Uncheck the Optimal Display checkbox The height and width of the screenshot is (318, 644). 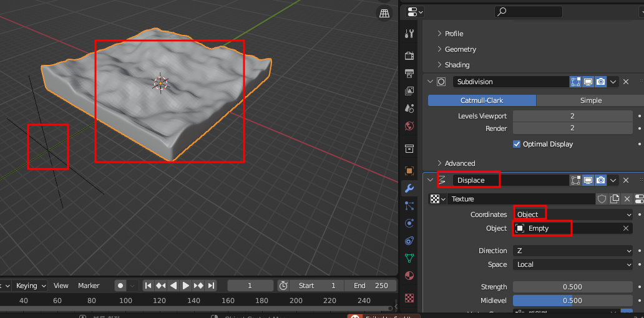coord(517,144)
